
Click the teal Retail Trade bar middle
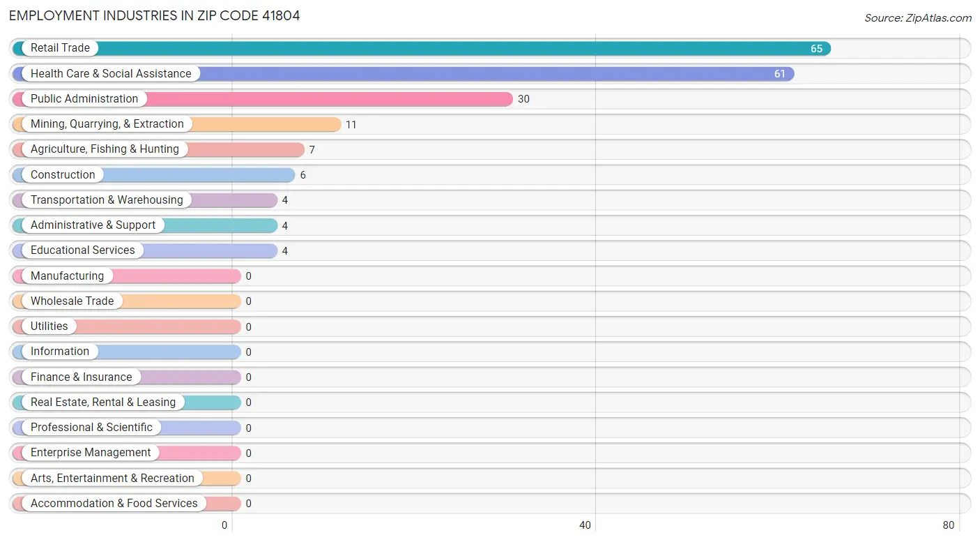[422, 49]
